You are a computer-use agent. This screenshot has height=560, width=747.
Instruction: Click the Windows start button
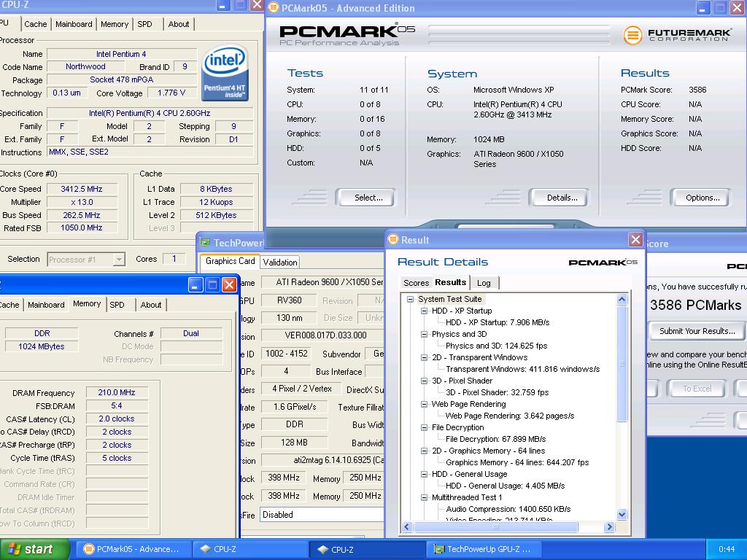pyautogui.click(x=35, y=549)
